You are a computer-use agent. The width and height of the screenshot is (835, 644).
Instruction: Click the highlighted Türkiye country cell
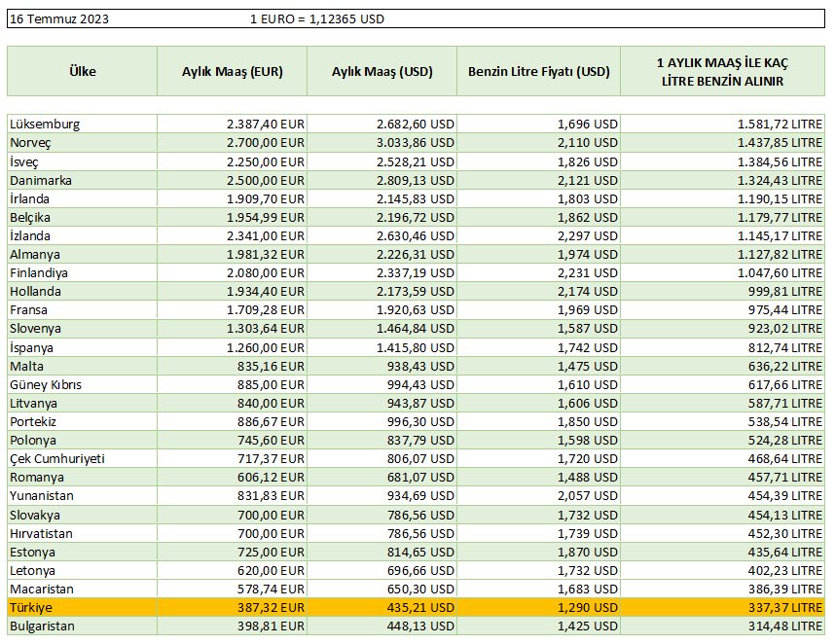point(82,607)
